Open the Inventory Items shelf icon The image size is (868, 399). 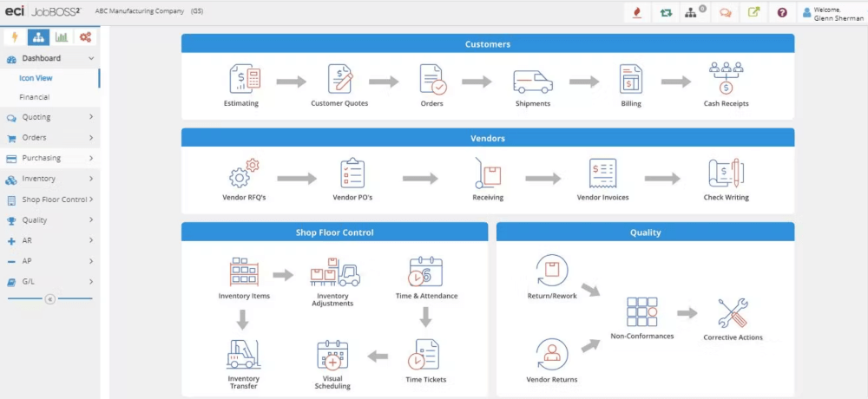pyautogui.click(x=244, y=271)
